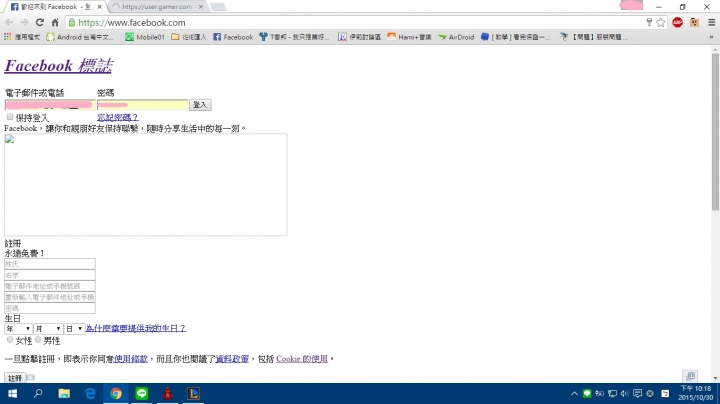Close the user.gamer.com tab
The image size is (720, 404).
click(x=201, y=7)
